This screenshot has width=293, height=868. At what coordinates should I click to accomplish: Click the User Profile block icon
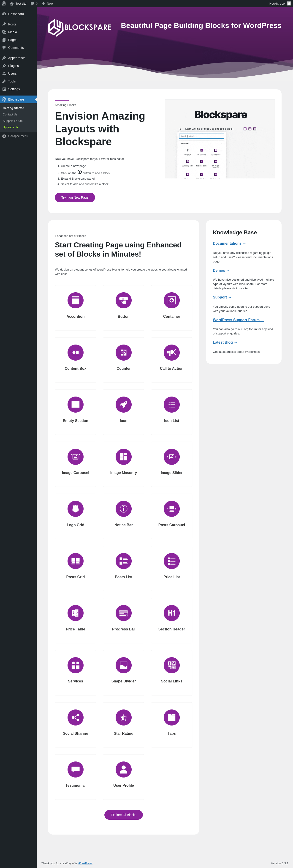coord(124,769)
